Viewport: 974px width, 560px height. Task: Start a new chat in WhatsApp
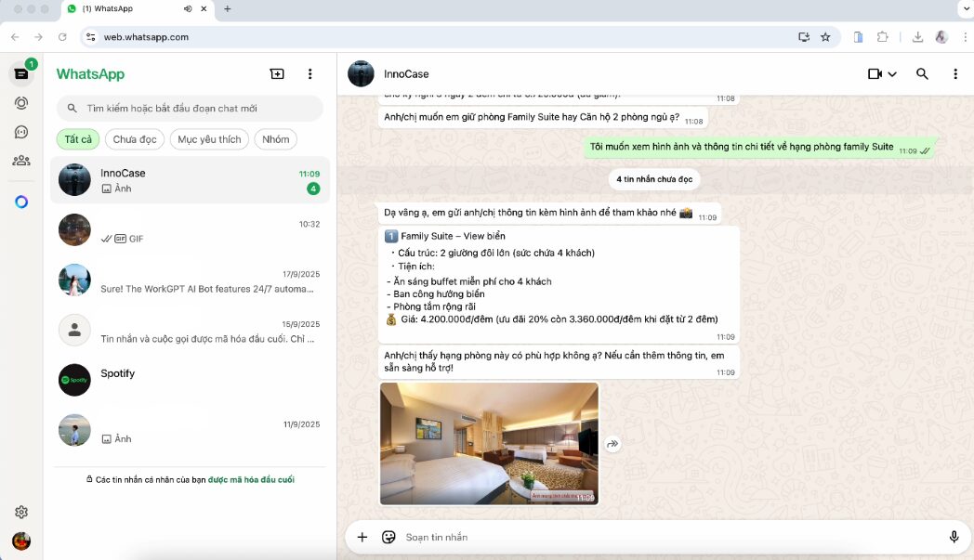(x=277, y=73)
